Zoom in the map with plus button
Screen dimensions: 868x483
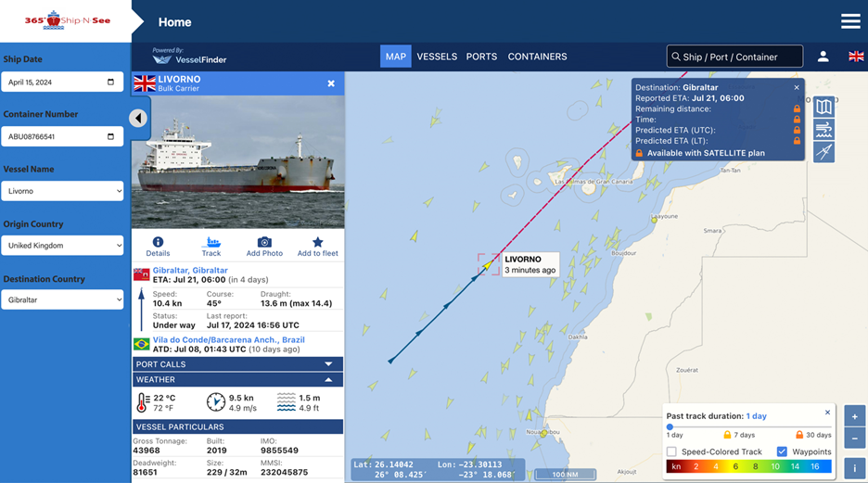click(x=854, y=416)
